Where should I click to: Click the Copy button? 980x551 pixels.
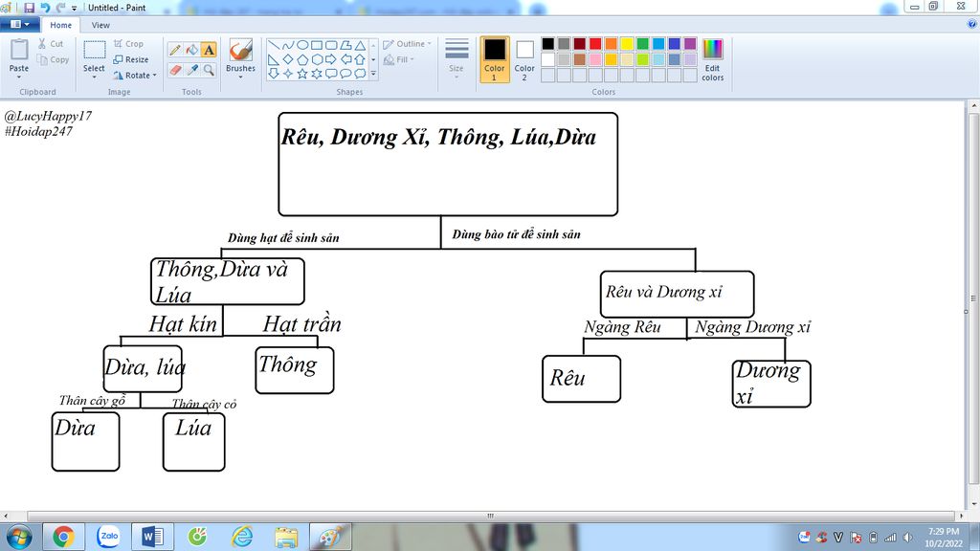pyautogui.click(x=53, y=59)
